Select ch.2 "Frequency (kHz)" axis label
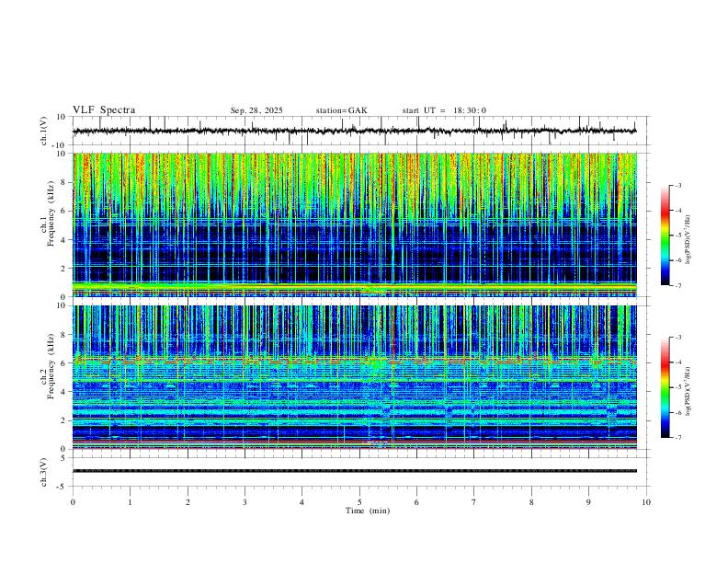 coord(51,366)
